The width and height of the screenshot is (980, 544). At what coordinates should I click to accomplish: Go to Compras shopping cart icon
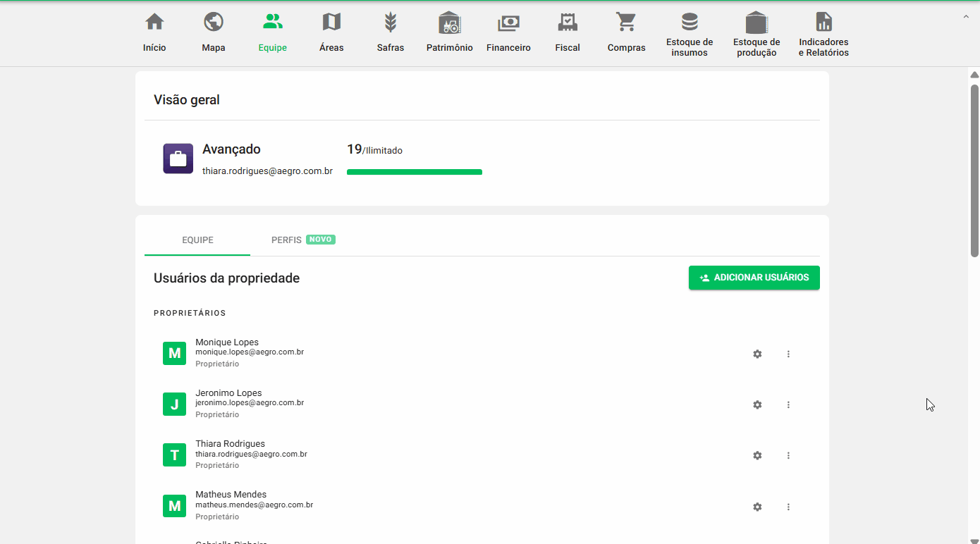(x=626, y=23)
